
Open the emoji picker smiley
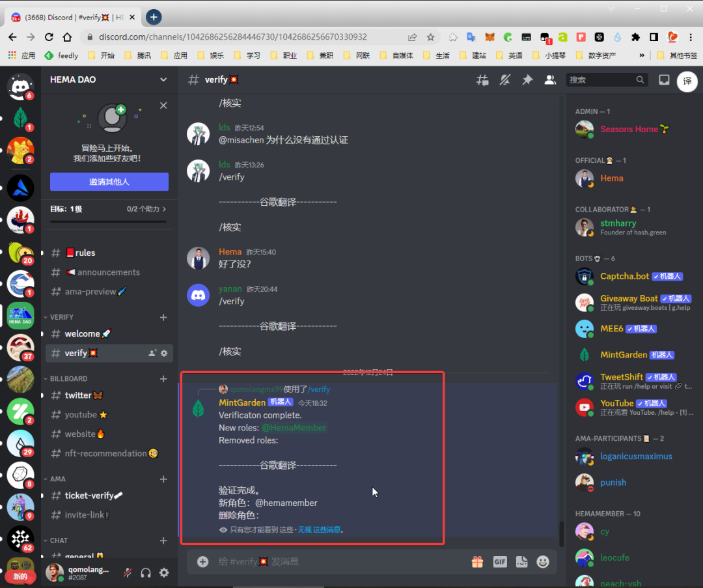pyautogui.click(x=543, y=561)
